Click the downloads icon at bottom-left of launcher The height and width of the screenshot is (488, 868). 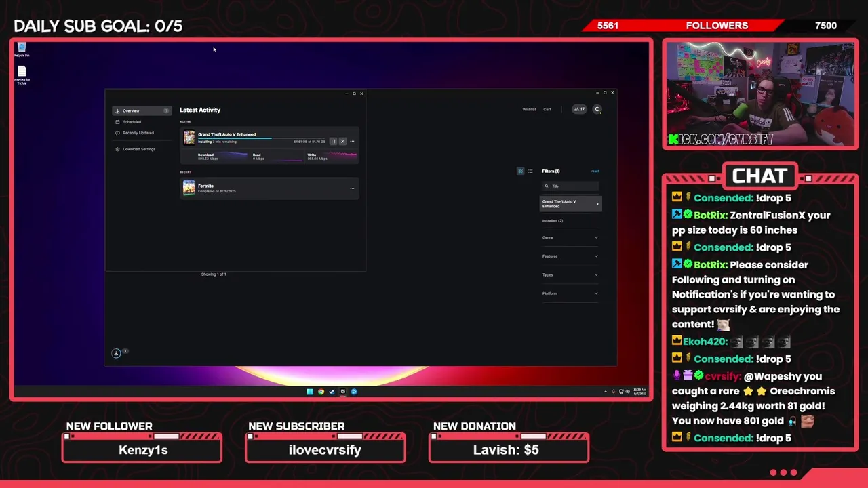[x=116, y=353]
